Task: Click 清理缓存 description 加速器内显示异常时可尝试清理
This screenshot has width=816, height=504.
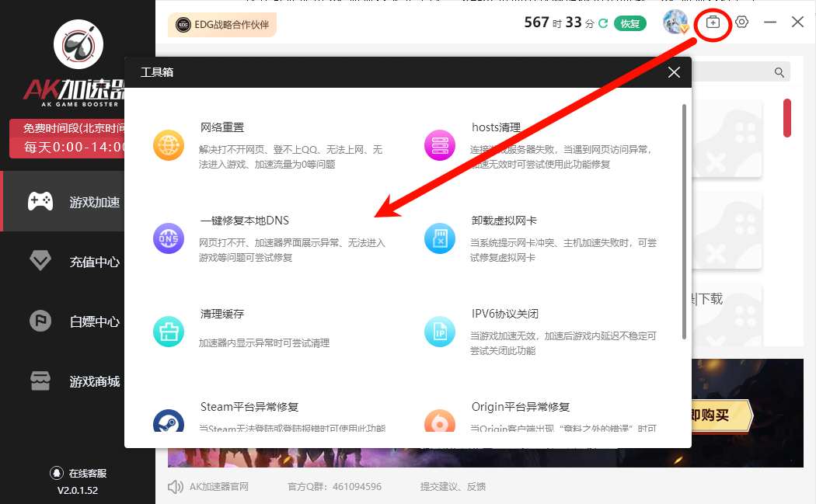Action: (x=264, y=343)
